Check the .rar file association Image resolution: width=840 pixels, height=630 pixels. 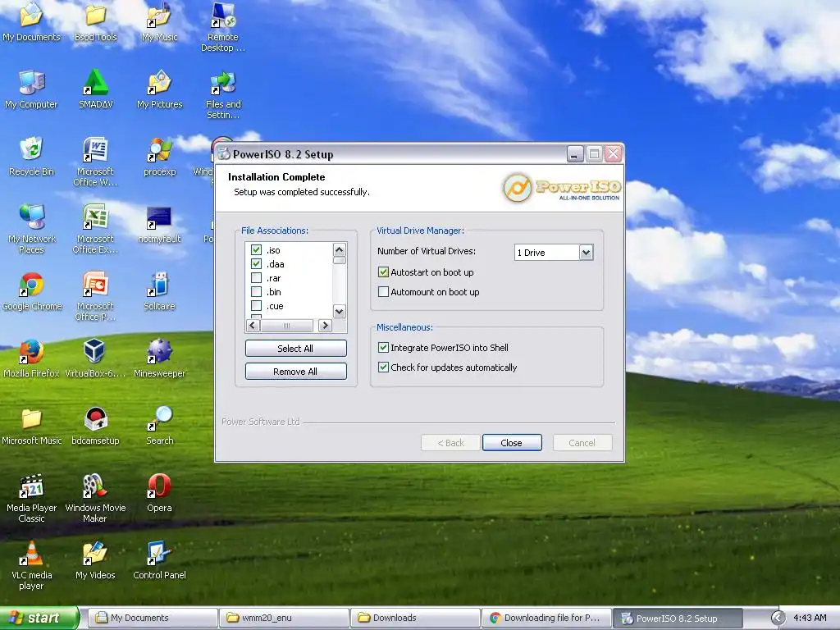click(256, 278)
